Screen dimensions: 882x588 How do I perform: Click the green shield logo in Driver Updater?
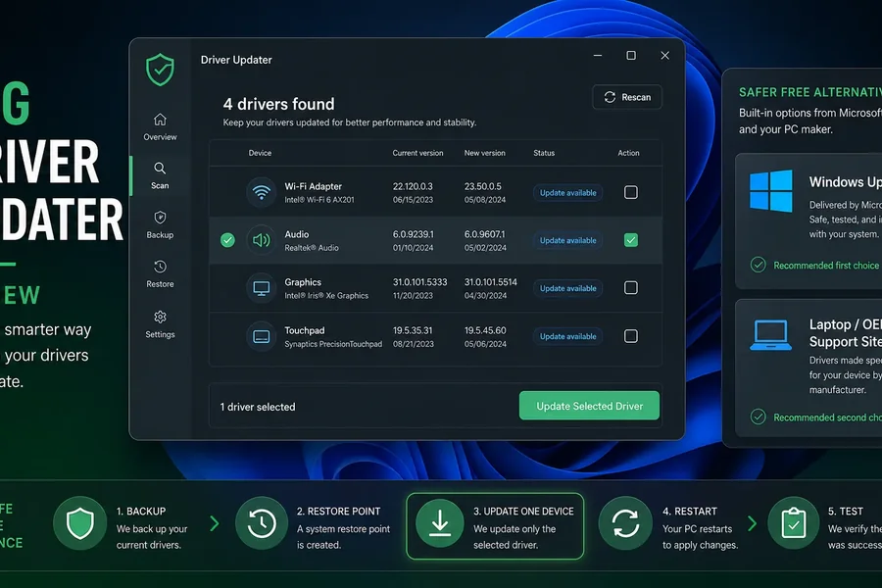click(160, 70)
